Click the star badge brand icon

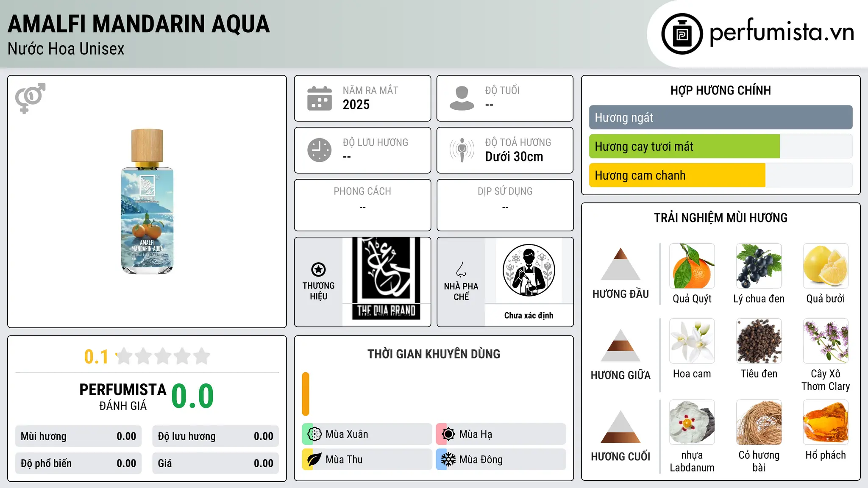318,269
